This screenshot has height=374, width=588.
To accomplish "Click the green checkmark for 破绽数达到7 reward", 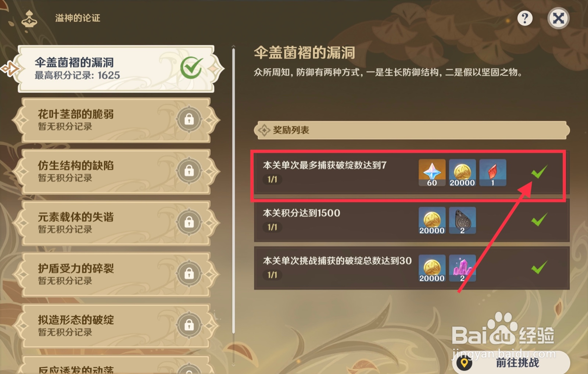I will pos(539,172).
